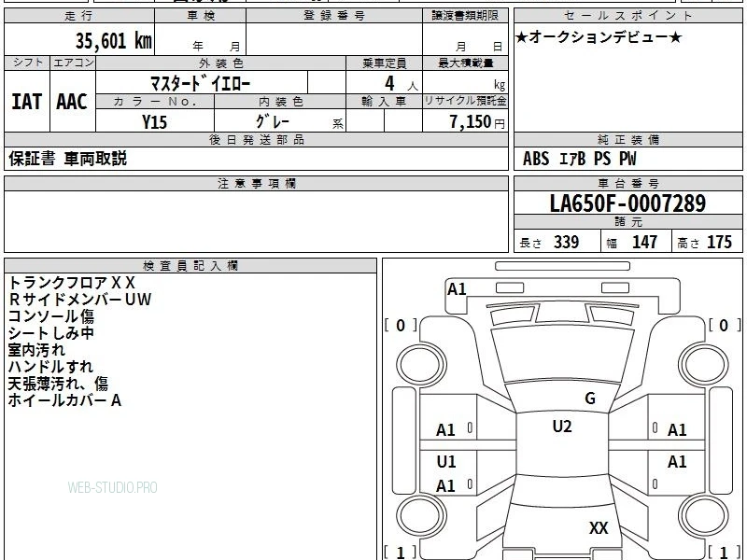Click the exterior color マスタードイエロー
This screenshot has height=560, width=747.
point(201,84)
